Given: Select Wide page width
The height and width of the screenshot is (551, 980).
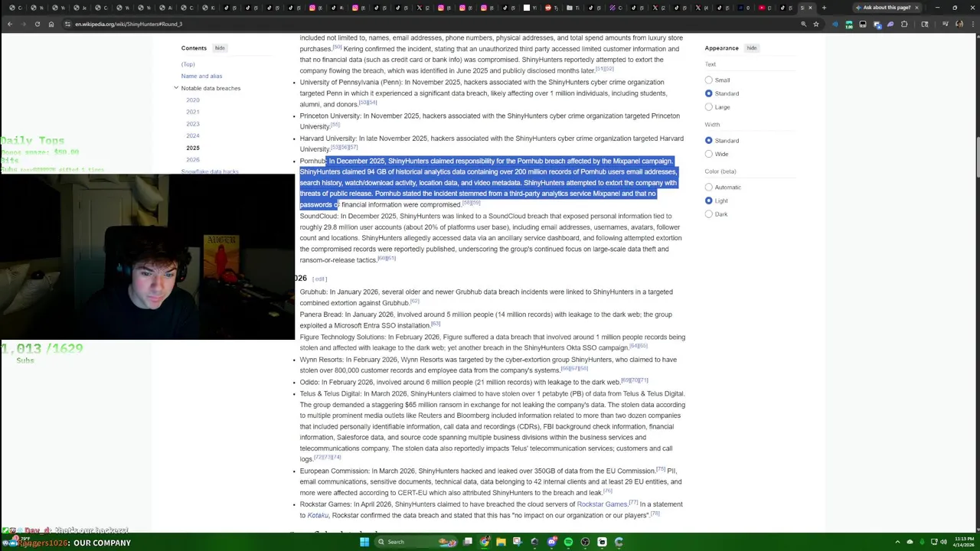Looking at the screenshot, I should click(x=709, y=154).
